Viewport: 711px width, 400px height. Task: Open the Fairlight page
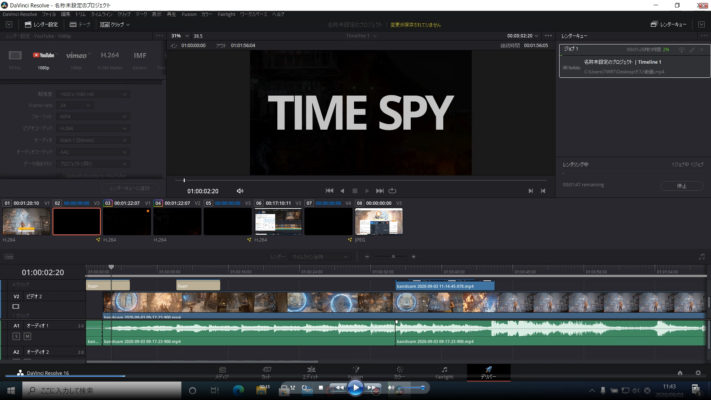[x=443, y=372]
